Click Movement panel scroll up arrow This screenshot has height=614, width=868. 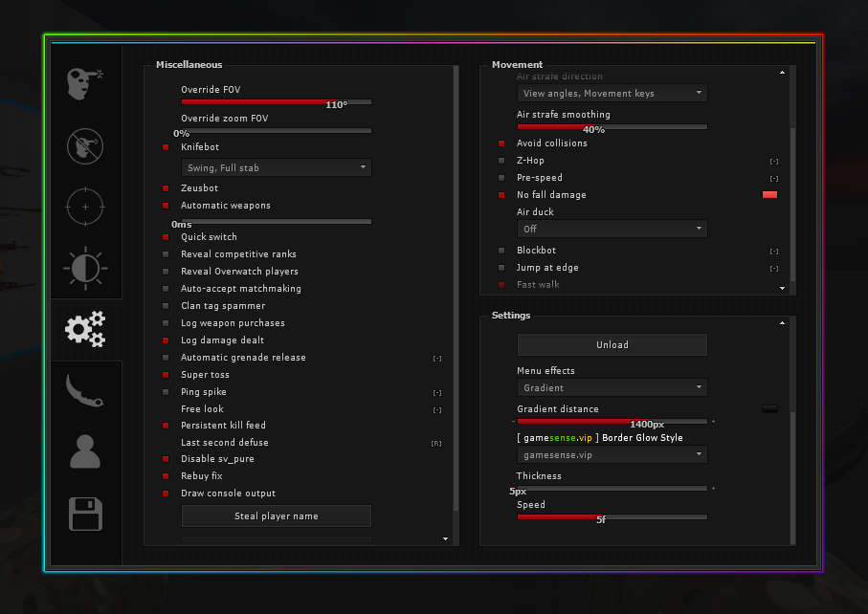point(782,73)
